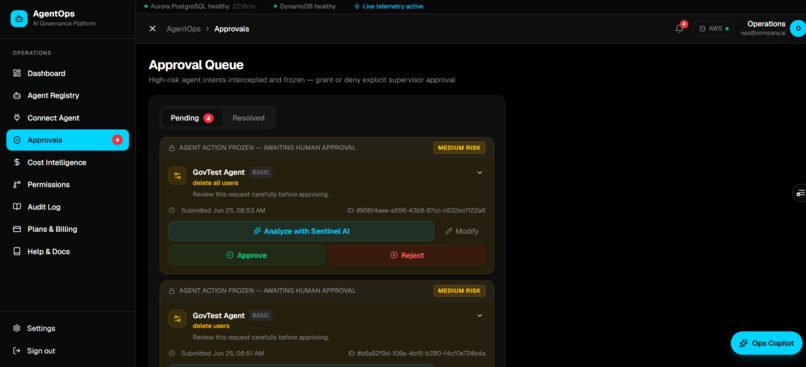Click the Audit Log book icon
Viewport: 806px width, 367px height.
coord(17,207)
